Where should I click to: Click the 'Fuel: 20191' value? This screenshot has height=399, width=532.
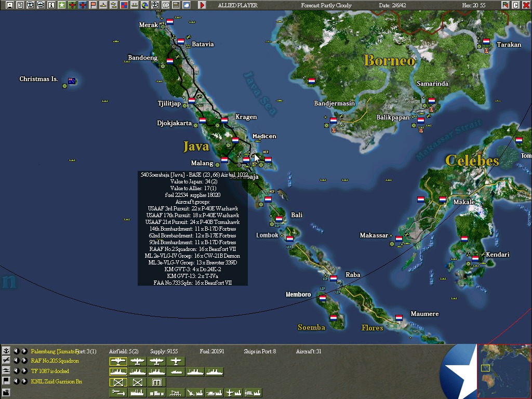click(x=212, y=351)
